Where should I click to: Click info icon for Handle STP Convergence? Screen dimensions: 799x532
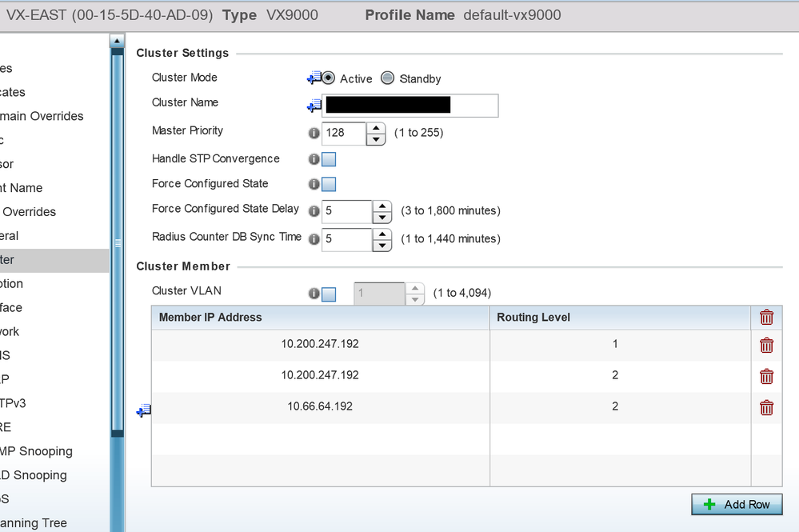pos(314,159)
